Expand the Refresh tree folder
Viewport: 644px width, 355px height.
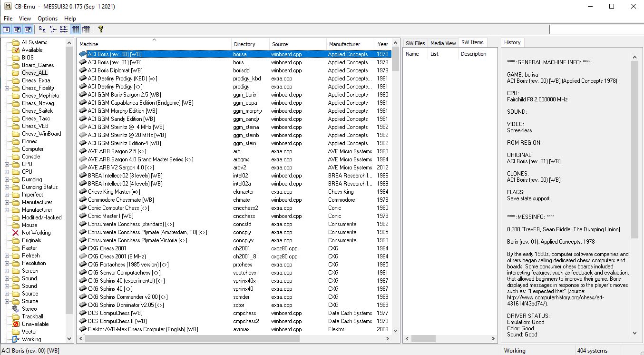pos(7,256)
